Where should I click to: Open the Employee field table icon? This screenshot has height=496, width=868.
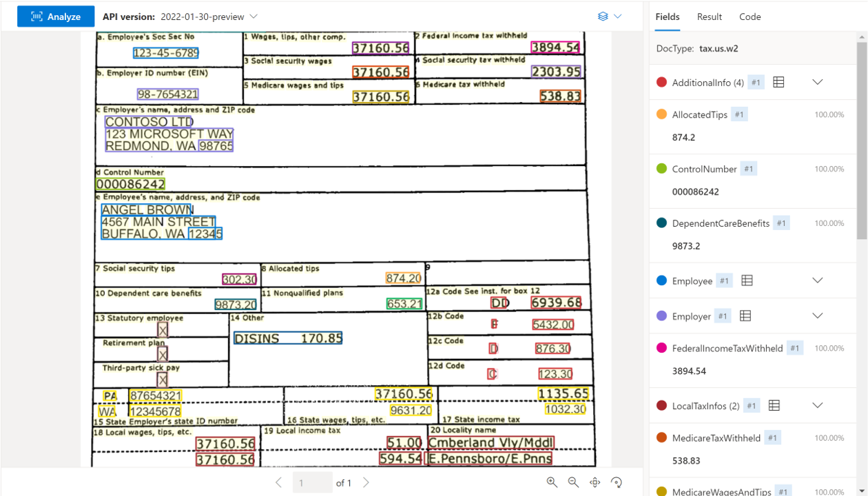coord(748,280)
